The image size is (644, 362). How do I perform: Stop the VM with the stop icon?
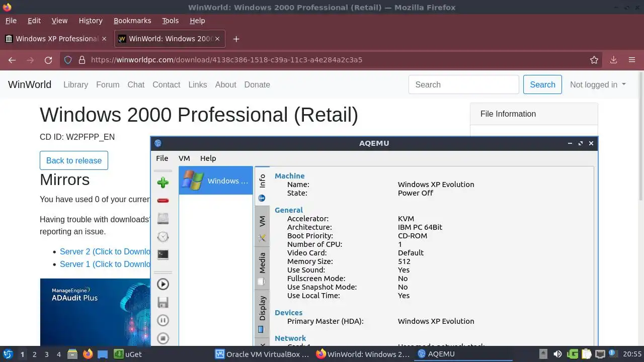point(163,338)
